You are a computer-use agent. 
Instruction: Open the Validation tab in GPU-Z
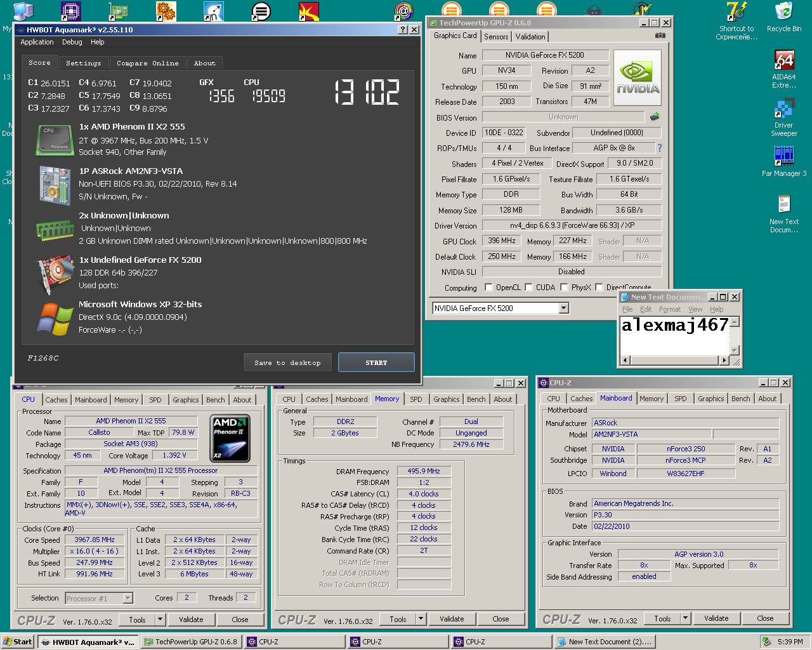[530, 37]
